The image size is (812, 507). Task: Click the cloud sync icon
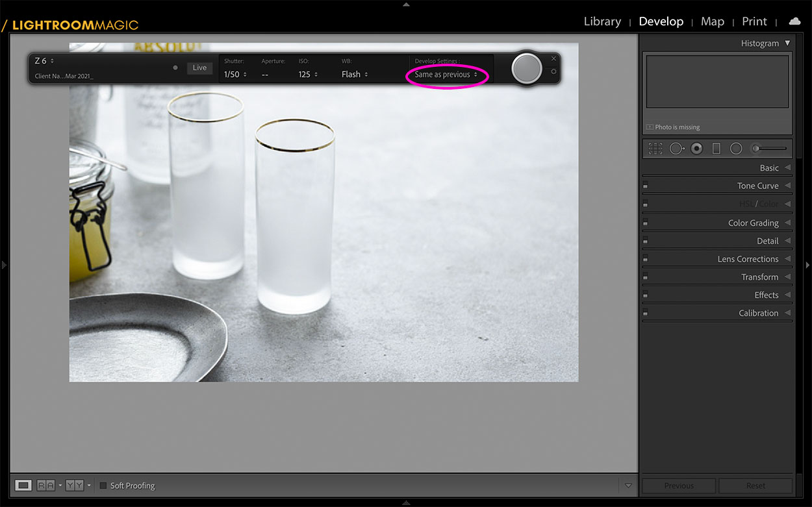[794, 21]
